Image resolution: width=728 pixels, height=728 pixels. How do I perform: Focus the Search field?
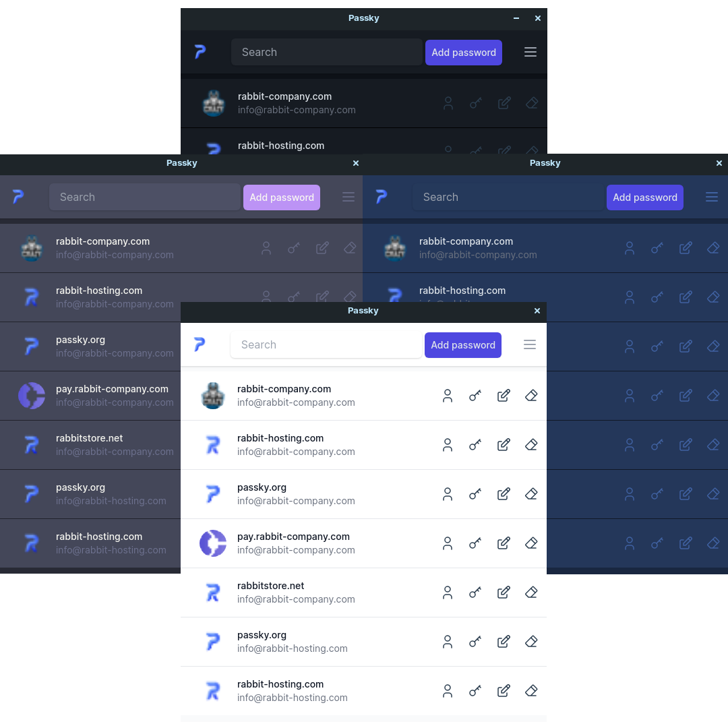point(326,344)
